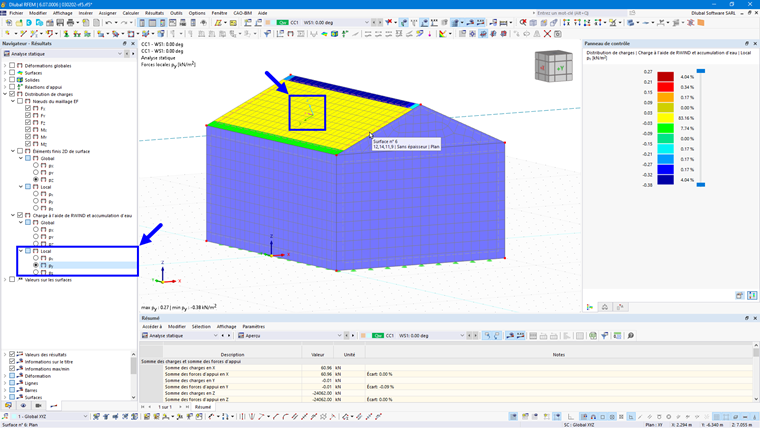760x428 pixels.
Task: Toggle Déformations globales checkbox
Action: point(12,65)
